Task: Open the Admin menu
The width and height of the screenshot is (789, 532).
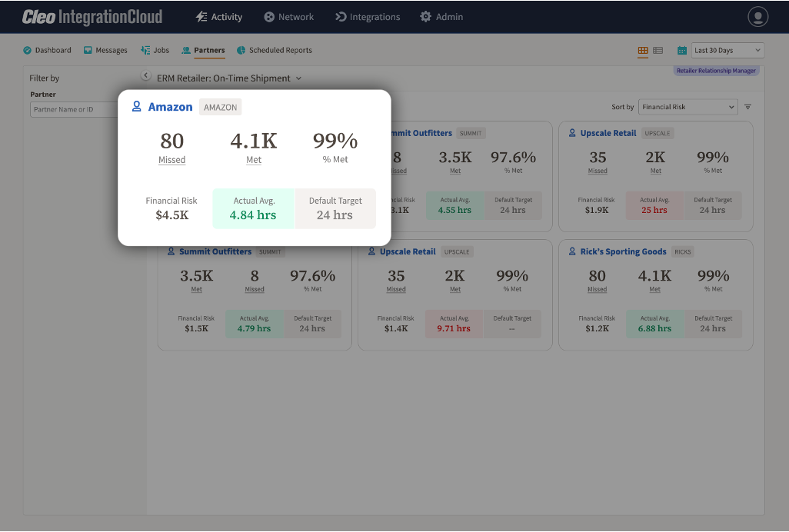Action: pos(441,17)
